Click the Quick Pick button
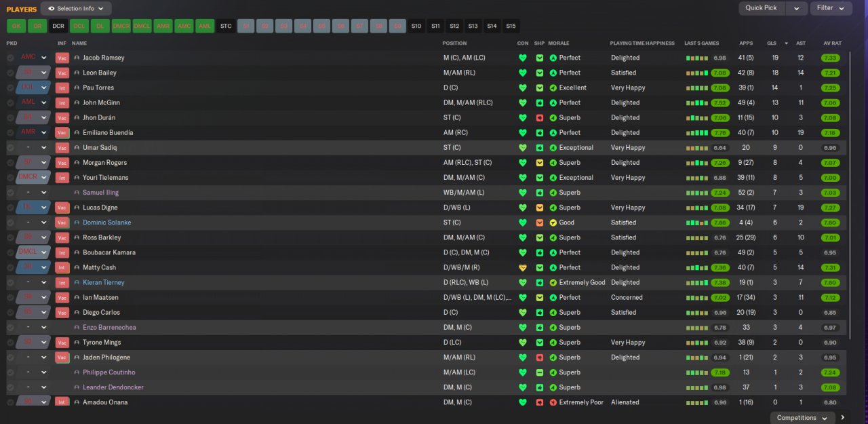 coord(762,8)
